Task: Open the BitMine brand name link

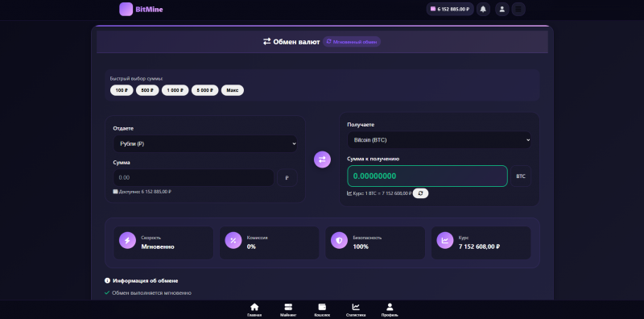Action: point(149,10)
